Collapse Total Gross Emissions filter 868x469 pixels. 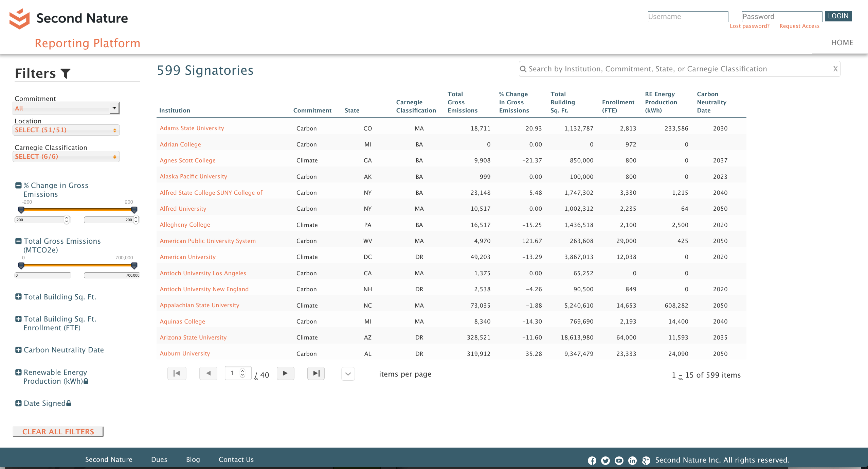coord(18,241)
